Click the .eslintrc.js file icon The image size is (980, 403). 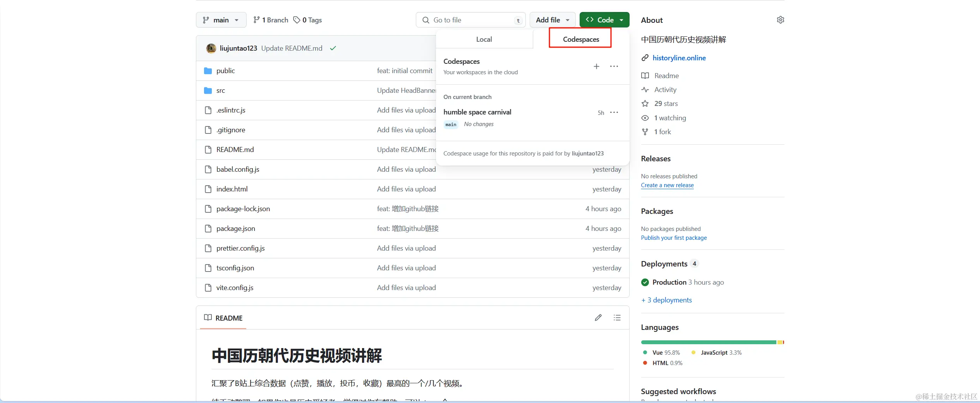[x=208, y=110]
